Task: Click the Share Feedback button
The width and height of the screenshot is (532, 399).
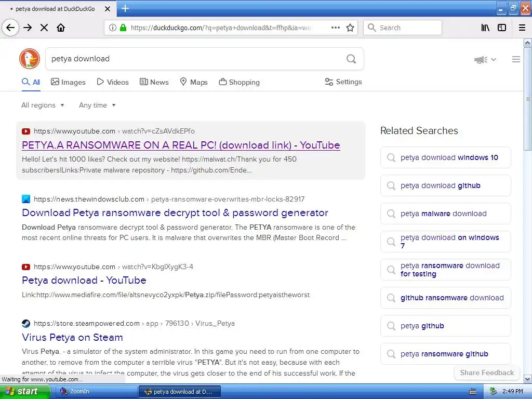Action: (x=487, y=373)
